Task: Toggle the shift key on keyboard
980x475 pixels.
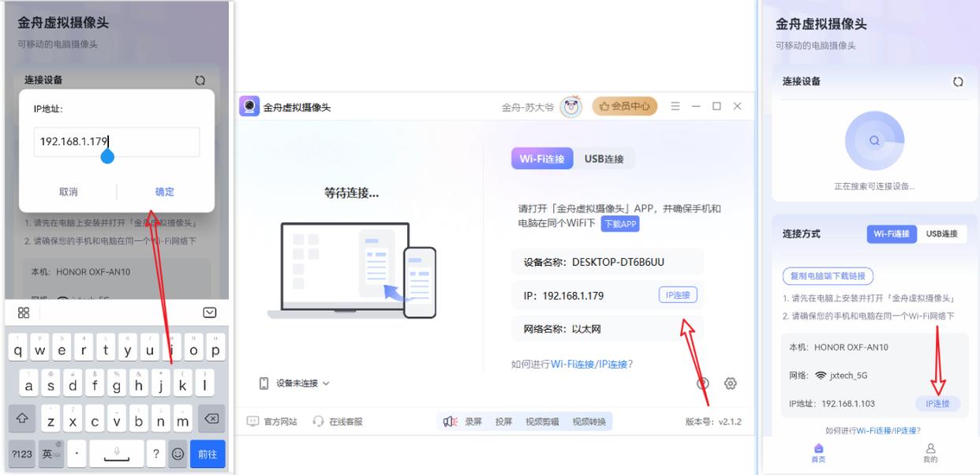Action: click(x=22, y=419)
